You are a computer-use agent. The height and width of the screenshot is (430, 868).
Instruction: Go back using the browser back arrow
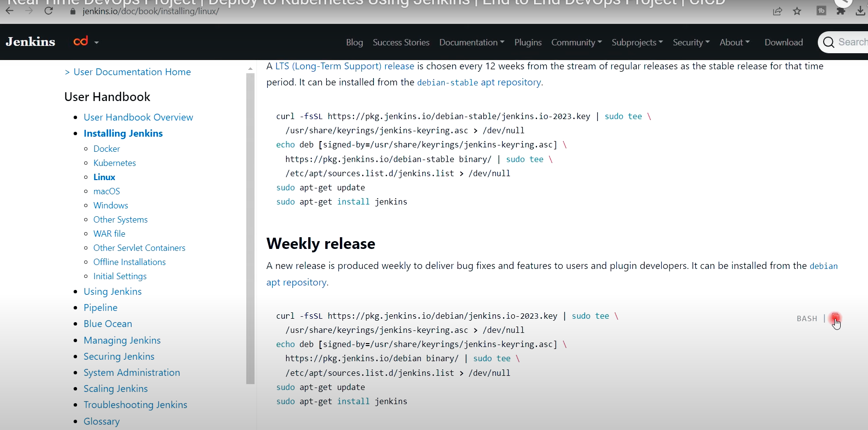(x=10, y=11)
